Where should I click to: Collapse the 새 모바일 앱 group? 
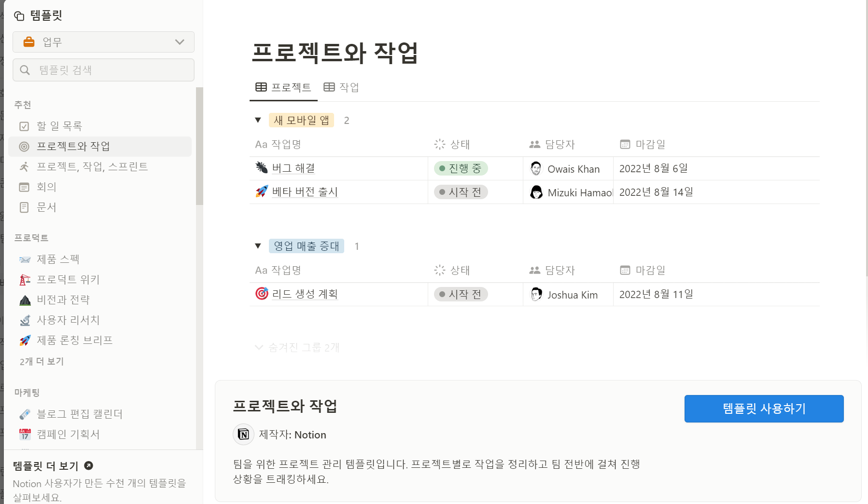click(258, 120)
